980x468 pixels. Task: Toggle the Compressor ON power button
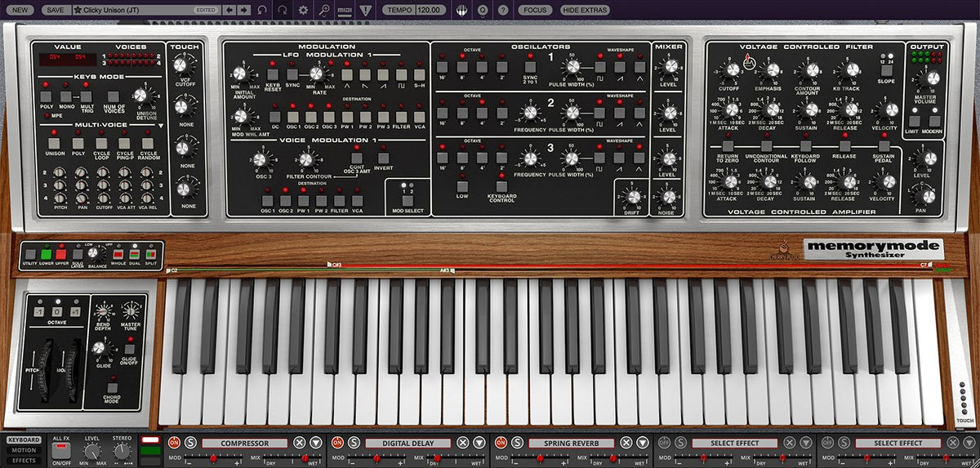(x=174, y=443)
